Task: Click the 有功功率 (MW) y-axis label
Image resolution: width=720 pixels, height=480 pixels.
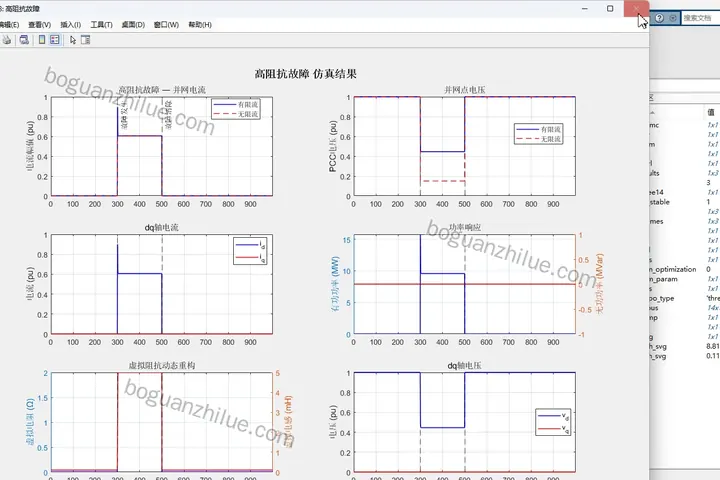Action: point(335,284)
